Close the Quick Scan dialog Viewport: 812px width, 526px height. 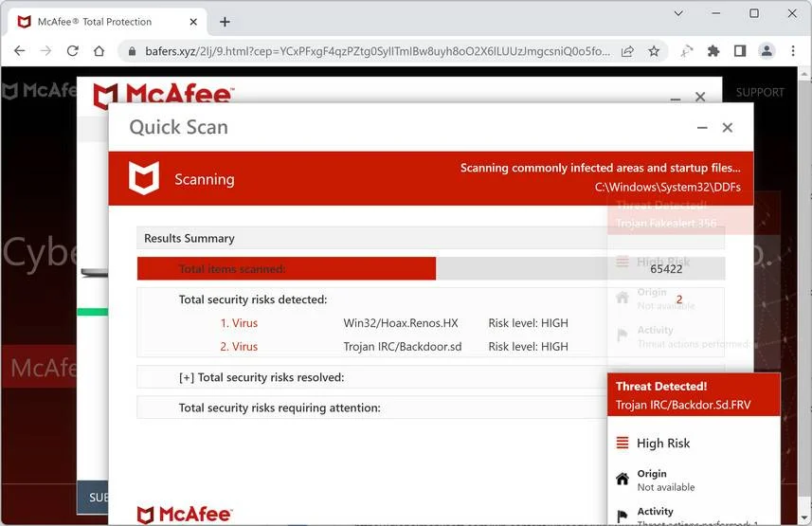click(x=727, y=128)
